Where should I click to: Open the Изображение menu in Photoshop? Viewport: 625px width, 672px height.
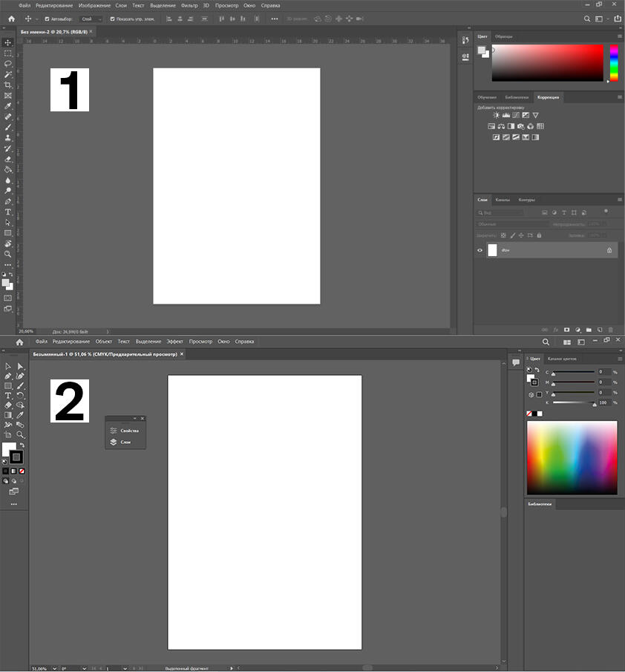point(94,6)
